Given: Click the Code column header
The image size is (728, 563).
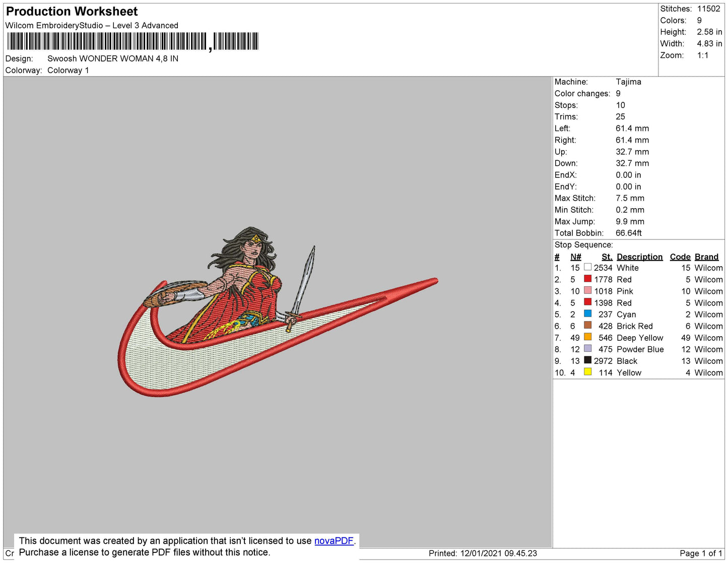Looking at the screenshot, I should coord(680,257).
